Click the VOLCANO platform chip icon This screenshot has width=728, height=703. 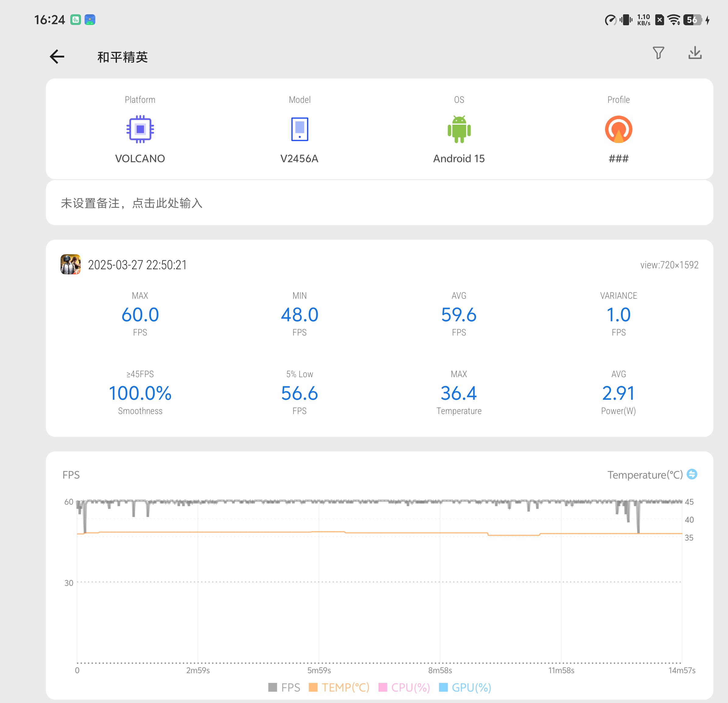pos(140,129)
